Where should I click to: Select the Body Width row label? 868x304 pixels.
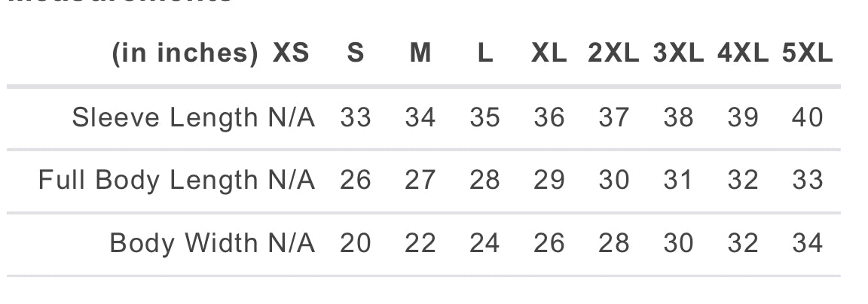point(184,243)
